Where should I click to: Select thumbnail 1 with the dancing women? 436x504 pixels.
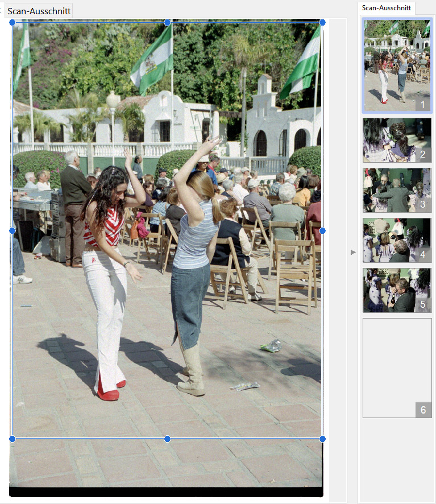pyautogui.click(x=397, y=65)
